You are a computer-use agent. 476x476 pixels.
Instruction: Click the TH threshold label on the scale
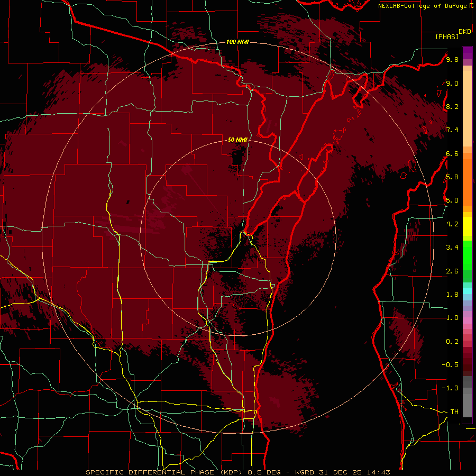[x=454, y=412]
